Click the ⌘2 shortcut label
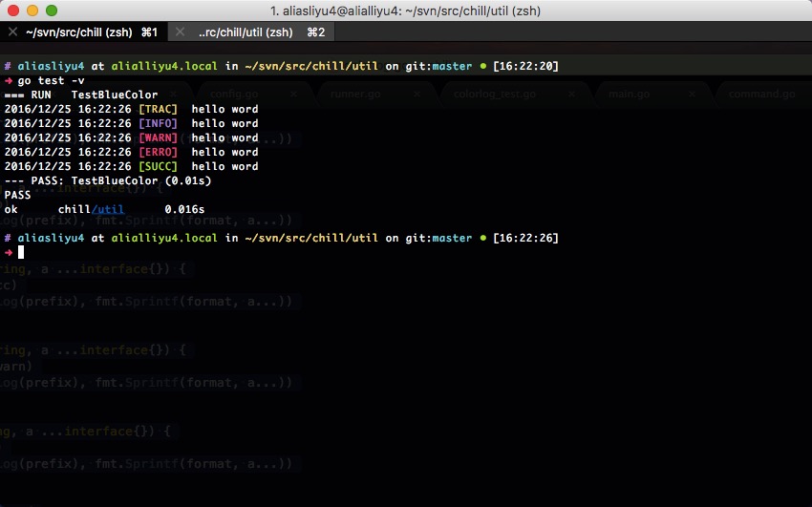Screen dimensions: 812x507 click(316, 32)
